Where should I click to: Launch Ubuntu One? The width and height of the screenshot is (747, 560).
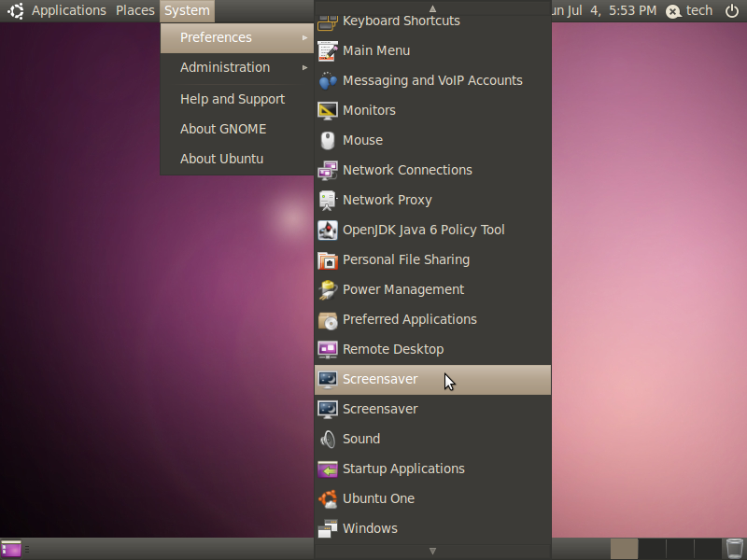[x=432, y=499]
